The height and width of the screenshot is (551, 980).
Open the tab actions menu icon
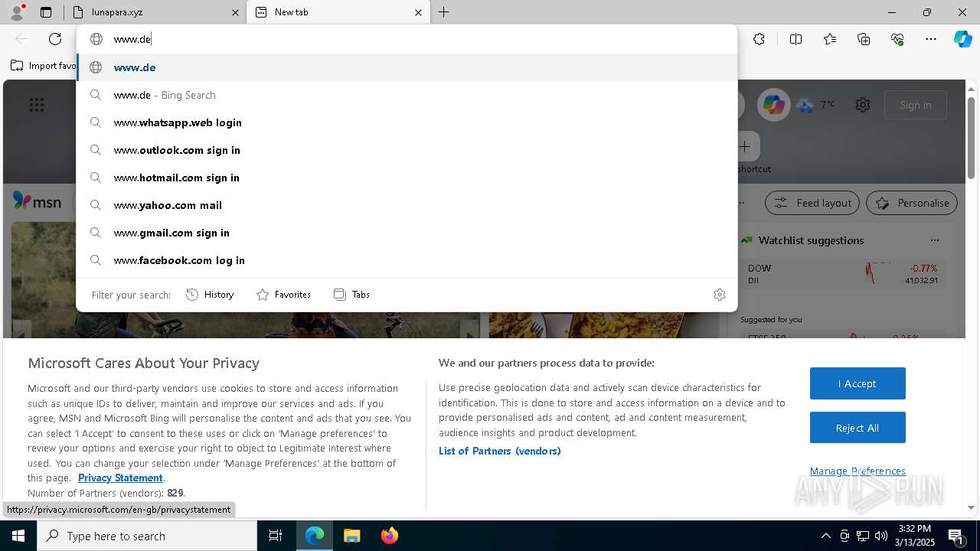point(46,12)
